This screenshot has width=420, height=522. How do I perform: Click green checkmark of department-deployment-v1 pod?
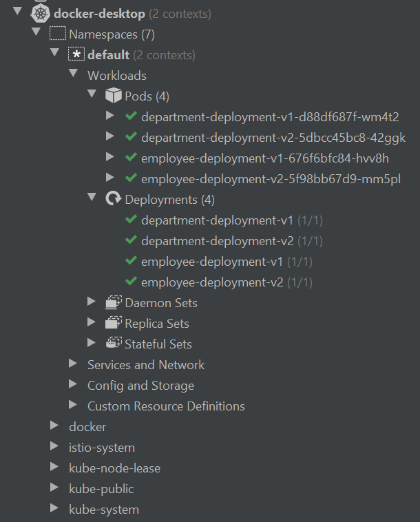pos(131,117)
